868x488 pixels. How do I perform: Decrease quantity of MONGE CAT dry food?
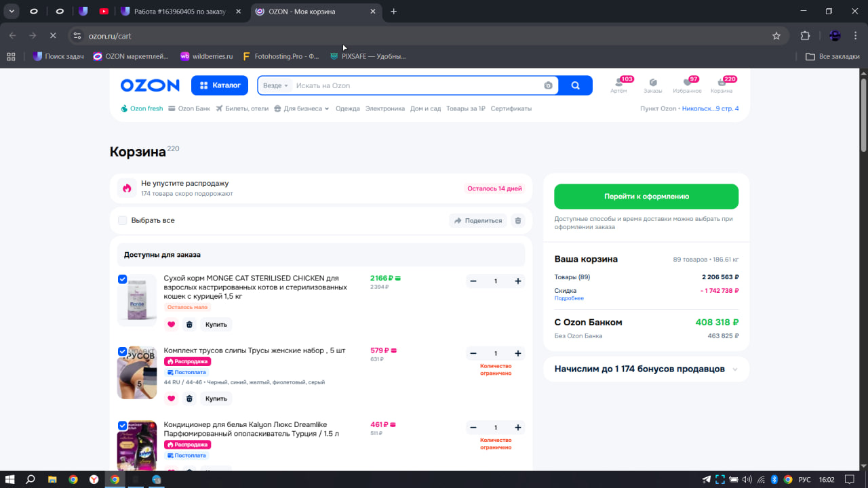pos(473,281)
